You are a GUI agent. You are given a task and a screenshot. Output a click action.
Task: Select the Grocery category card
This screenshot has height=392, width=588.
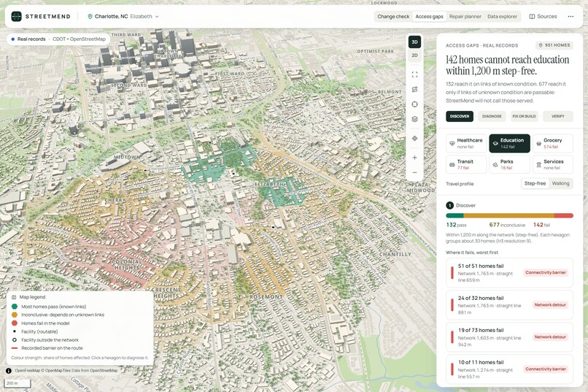point(553,143)
